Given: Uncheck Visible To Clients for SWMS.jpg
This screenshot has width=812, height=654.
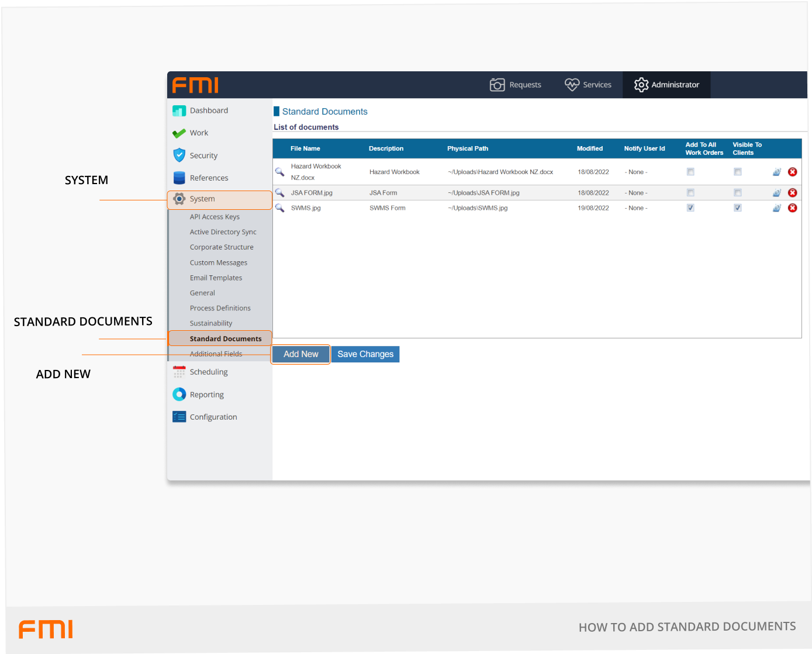Looking at the screenshot, I should point(738,208).
